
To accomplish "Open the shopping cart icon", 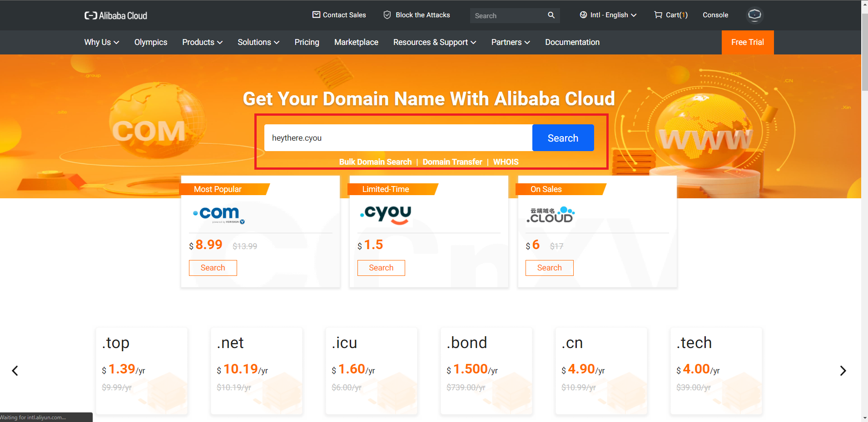I will click(658, 15).
